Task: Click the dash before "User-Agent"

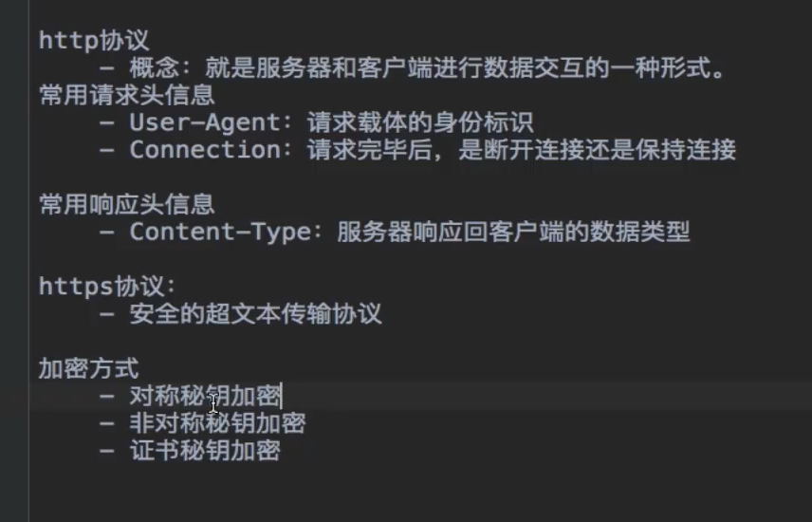Action: tap(107, 122)
